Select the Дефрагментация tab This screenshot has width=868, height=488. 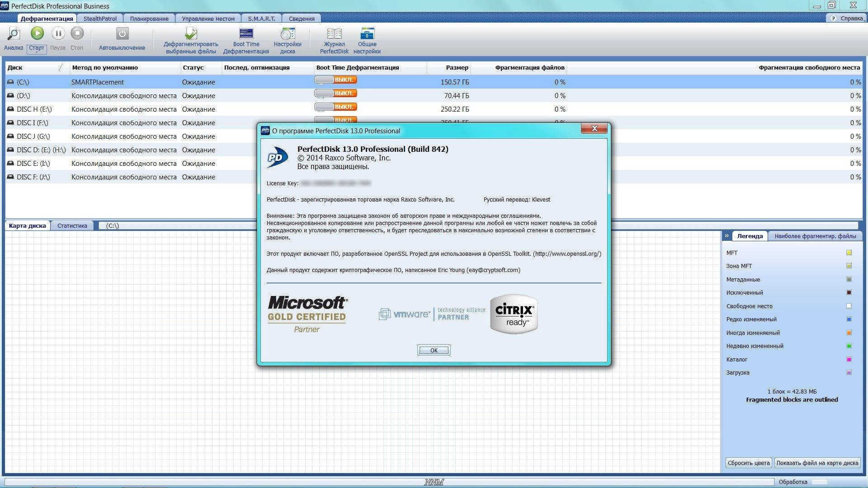(x=47, y=19)
